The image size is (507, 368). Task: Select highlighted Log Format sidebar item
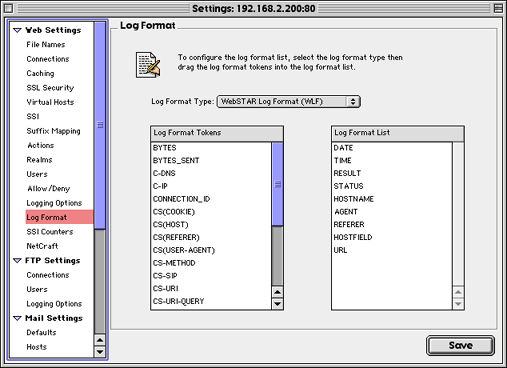tap(59, 217)
